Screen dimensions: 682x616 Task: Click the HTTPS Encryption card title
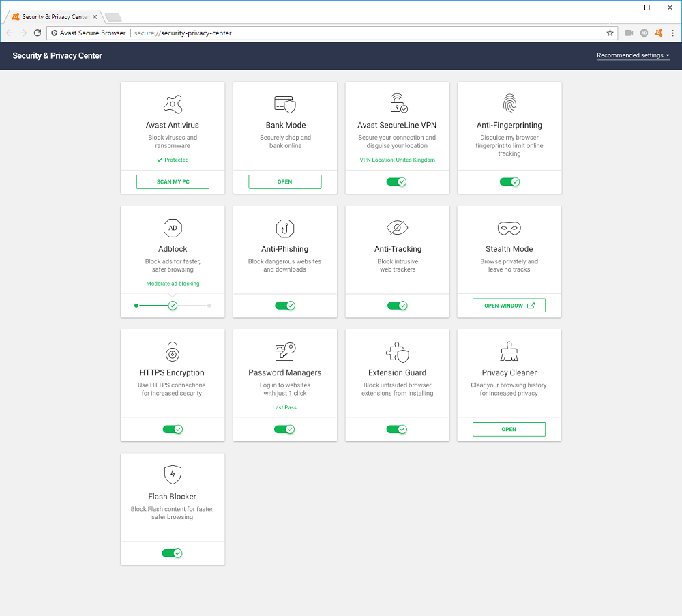tap(172, 373)
